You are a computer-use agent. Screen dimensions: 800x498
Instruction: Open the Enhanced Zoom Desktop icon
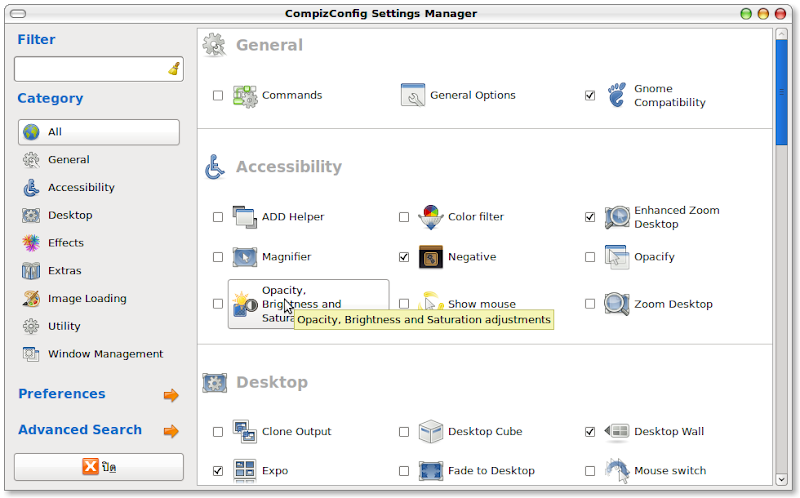[x=617, y=217]
